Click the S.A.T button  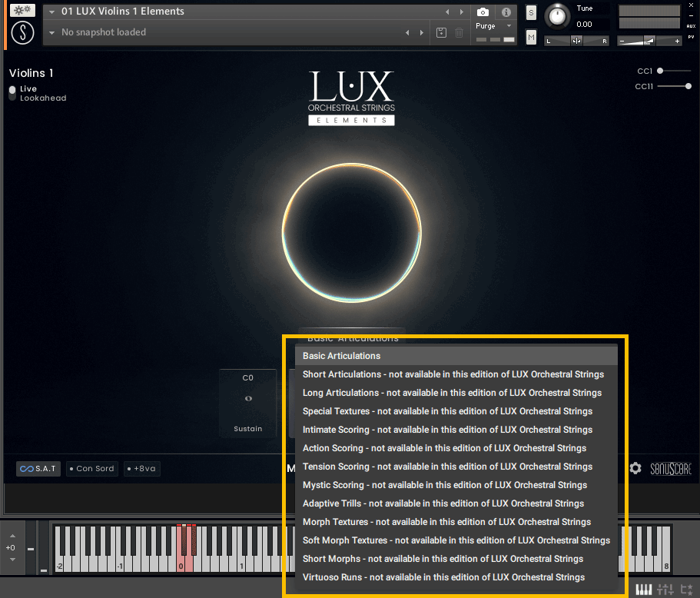pos(38,469)
